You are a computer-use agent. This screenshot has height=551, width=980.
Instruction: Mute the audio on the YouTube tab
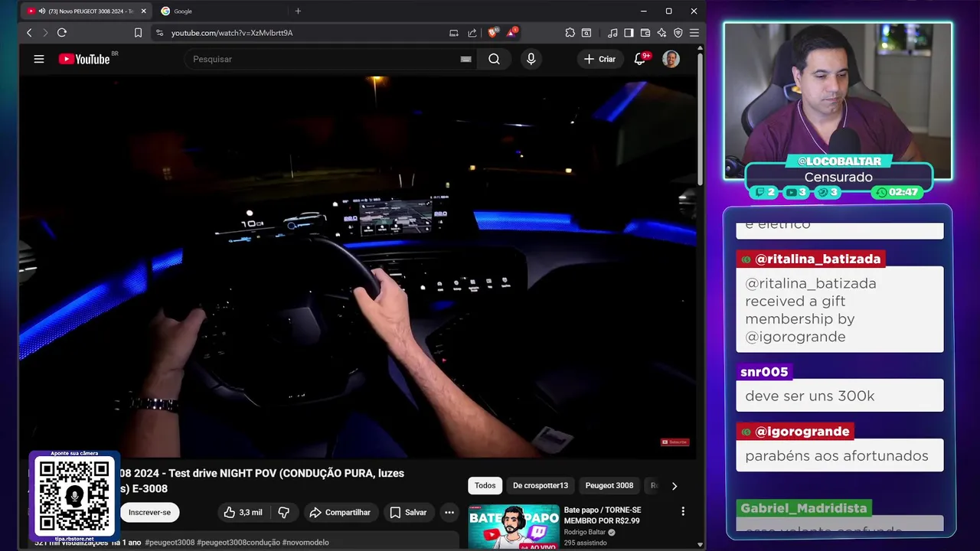click(x=41, y=11)
